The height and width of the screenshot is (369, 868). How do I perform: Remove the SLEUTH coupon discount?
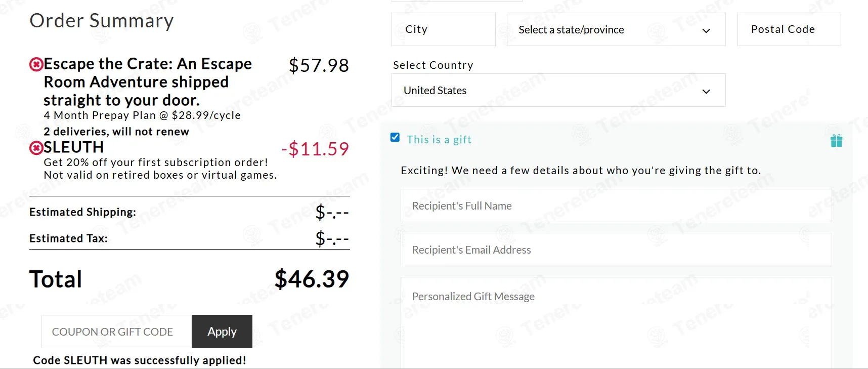(36, 148)
